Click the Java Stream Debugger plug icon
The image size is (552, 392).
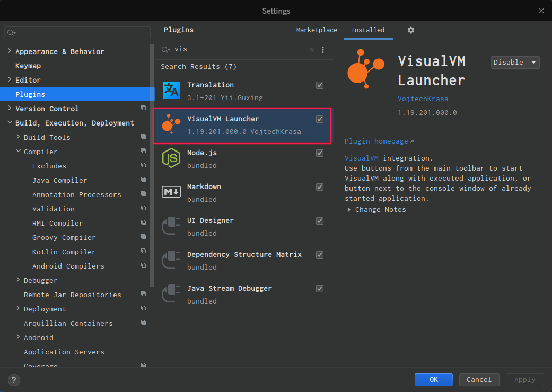click(171, 293)
